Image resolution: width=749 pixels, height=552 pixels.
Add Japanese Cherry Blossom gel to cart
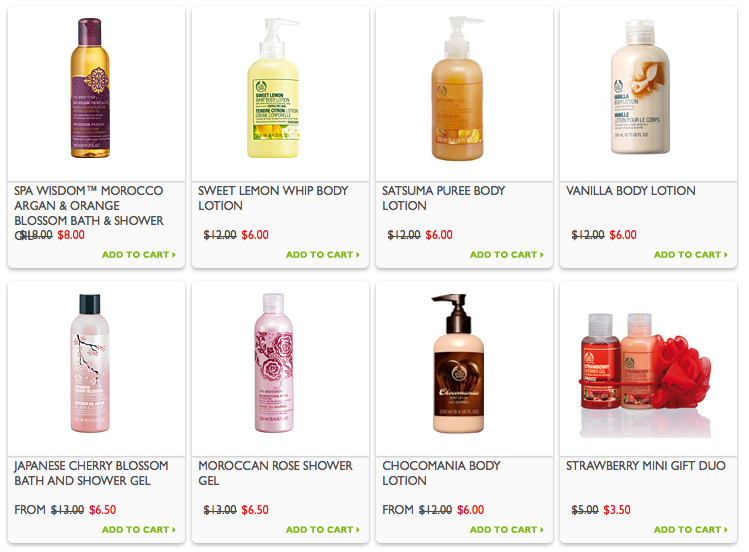[x=139, y=530]
